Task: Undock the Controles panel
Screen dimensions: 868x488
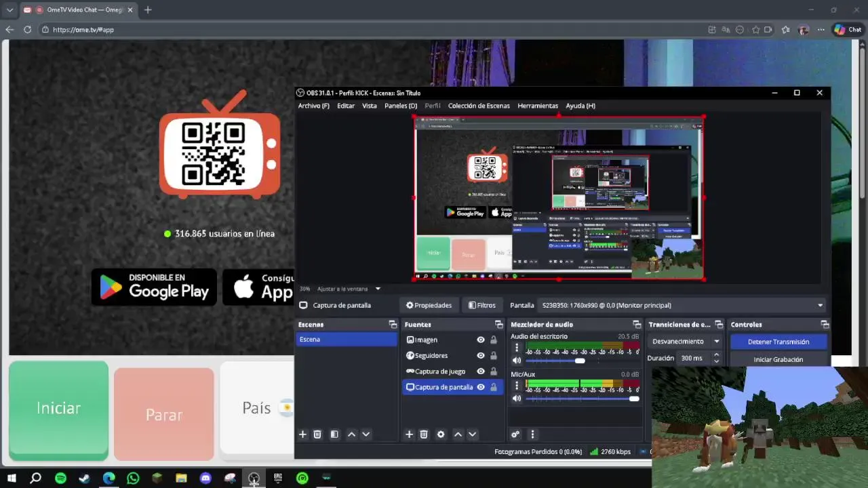Action: 825,325
